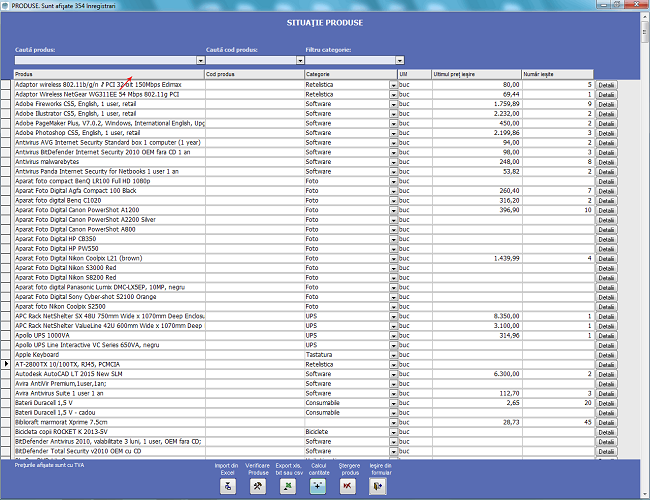650x500 pixels.
Task: Open the Verificare Produse tool icon
Action: (258, 486)
